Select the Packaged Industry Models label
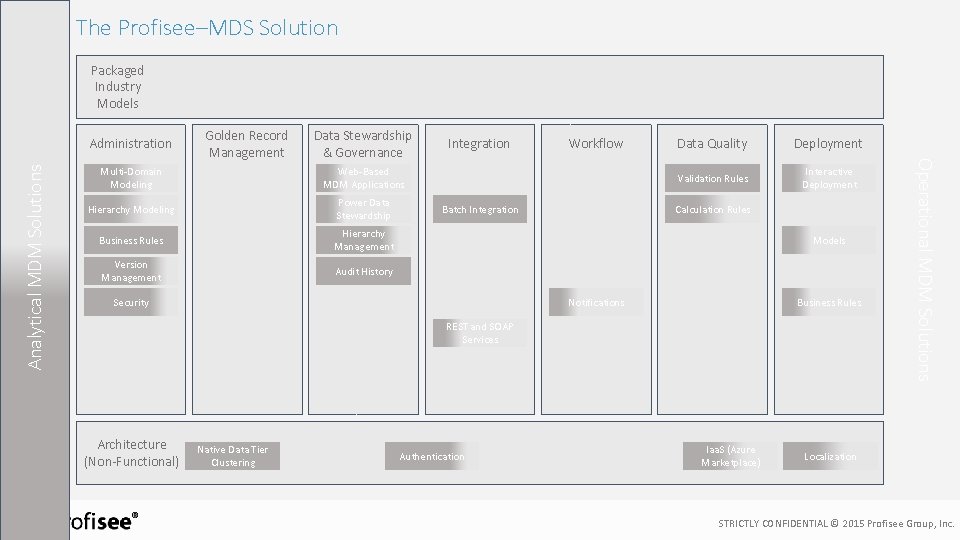 pyautogui.click(x=118, y=87)
